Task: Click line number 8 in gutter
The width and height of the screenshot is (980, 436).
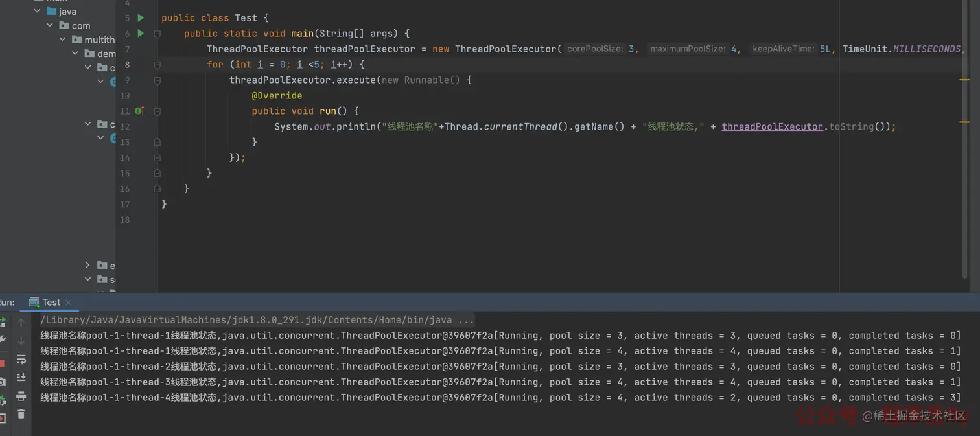Action: coord(127,65)
